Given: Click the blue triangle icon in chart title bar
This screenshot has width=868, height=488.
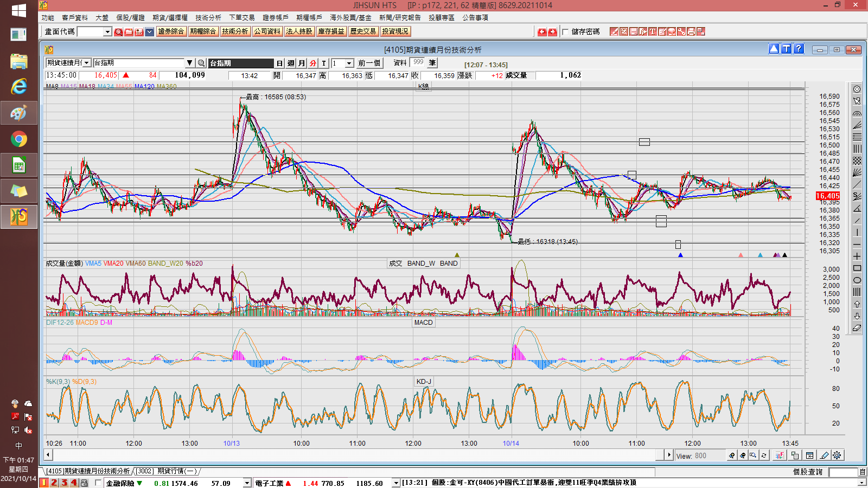Looking at the screenshot, I should [x=774, y=49].
